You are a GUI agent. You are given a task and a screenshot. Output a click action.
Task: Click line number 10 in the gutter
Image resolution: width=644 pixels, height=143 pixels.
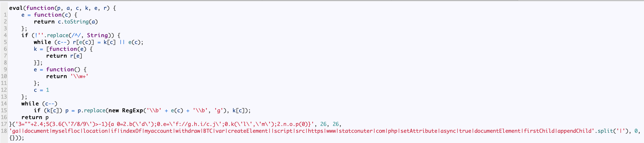(4, 76)
